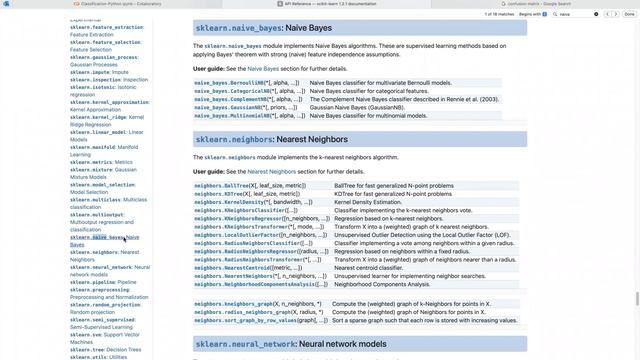This screenshot has height=360, width=640.
Task: Click Done to close find bar
Action: pyautogui.click(x=629, y=14)
